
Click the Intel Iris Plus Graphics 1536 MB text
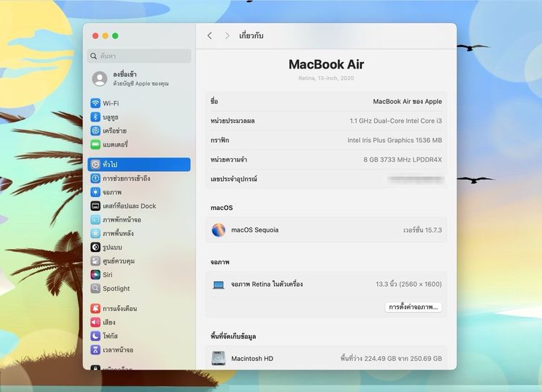coord(395,140)
